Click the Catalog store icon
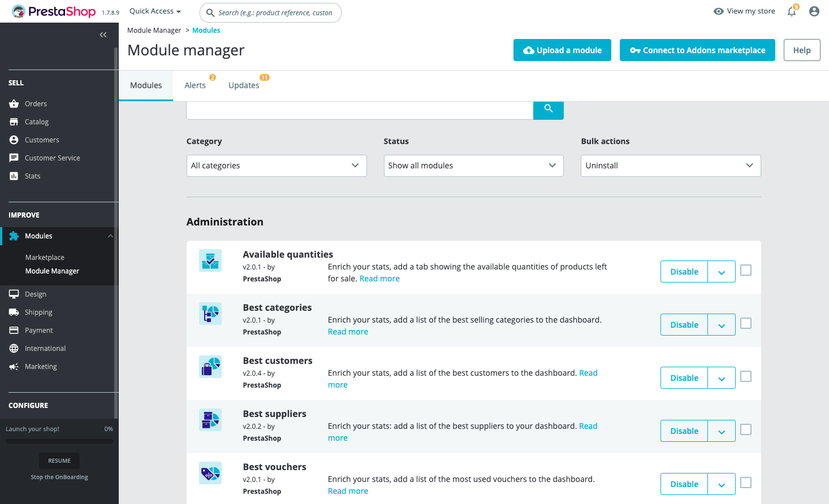The height and width of the screenshot is (504, 829). point(14,122)
